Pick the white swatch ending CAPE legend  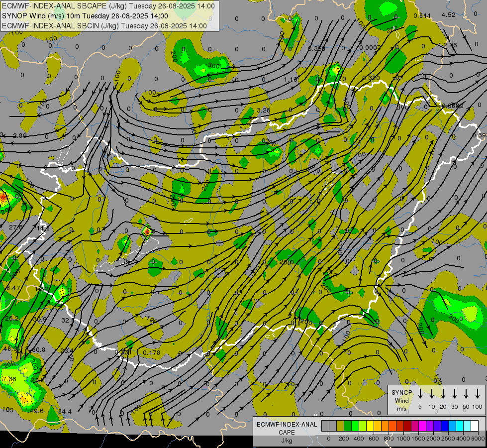[475, 426]
